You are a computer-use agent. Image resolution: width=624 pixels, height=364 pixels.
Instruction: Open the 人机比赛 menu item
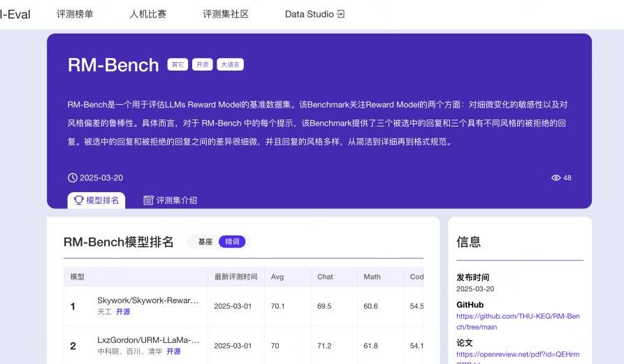pos(148,14)
